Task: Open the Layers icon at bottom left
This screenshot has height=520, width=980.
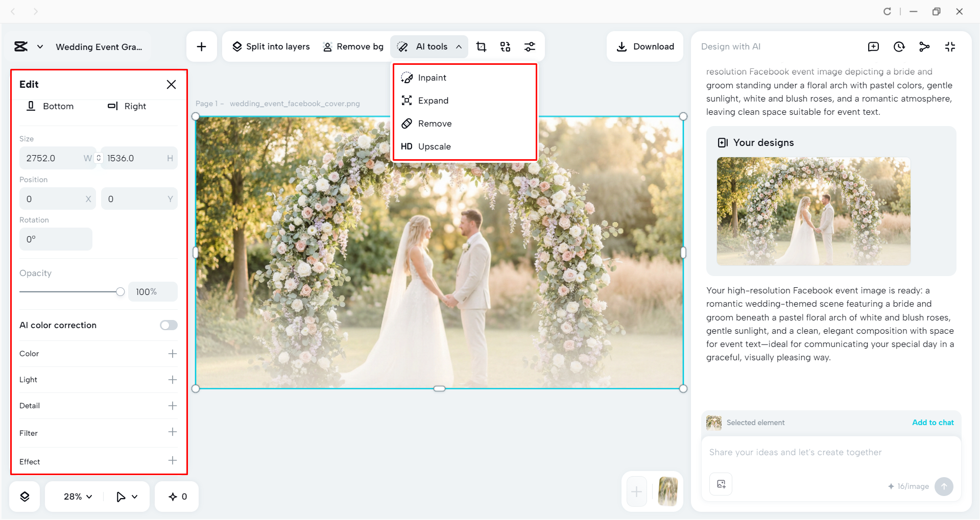Action: point(24,496)
